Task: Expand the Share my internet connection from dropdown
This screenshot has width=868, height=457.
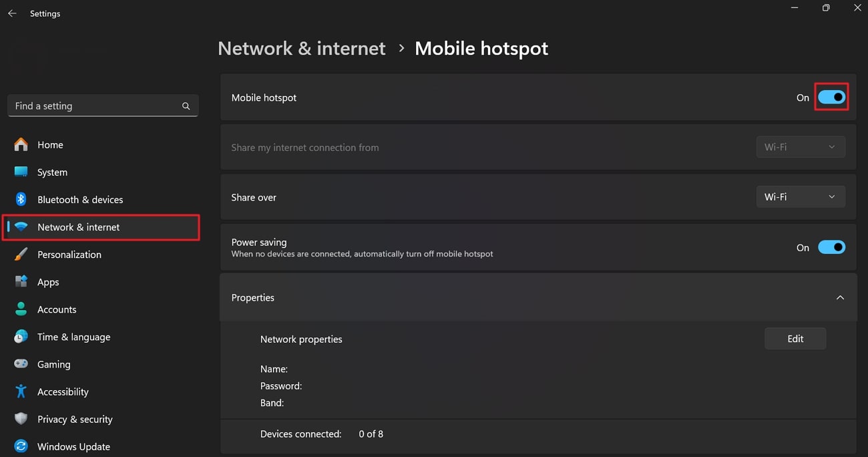Action: (x=801, y=146)
